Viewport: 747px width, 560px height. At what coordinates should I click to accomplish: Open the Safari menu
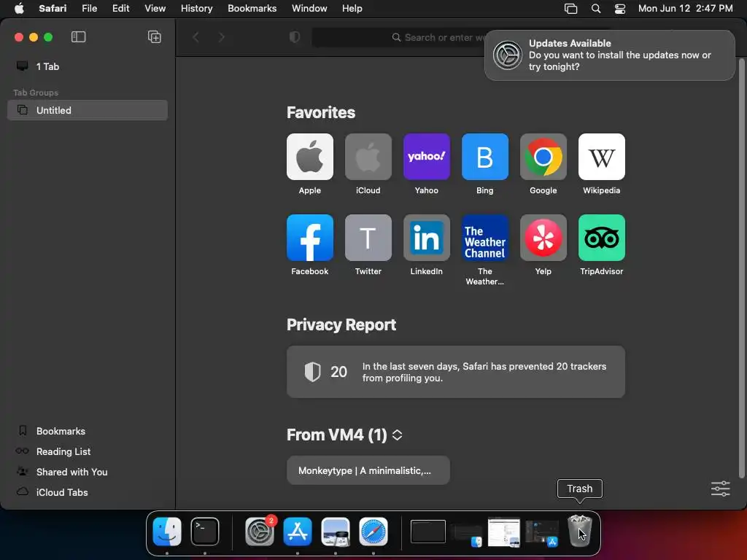pyautogui.click(x=53, y=8)
